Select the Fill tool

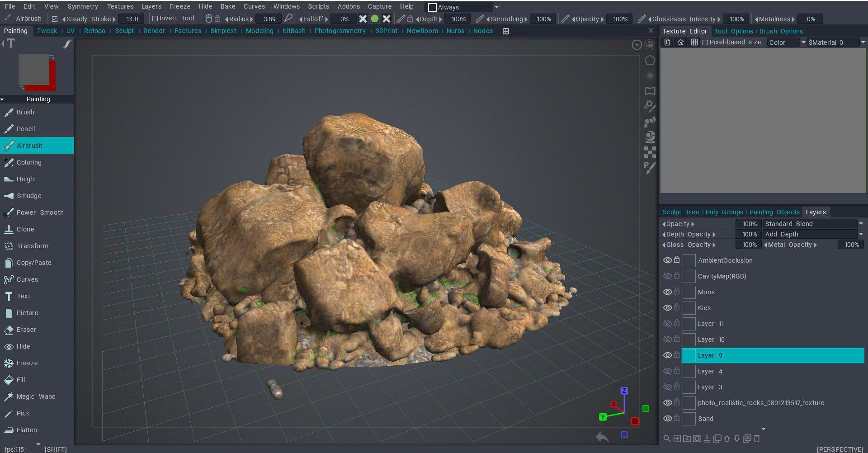(x=21, y=380)
